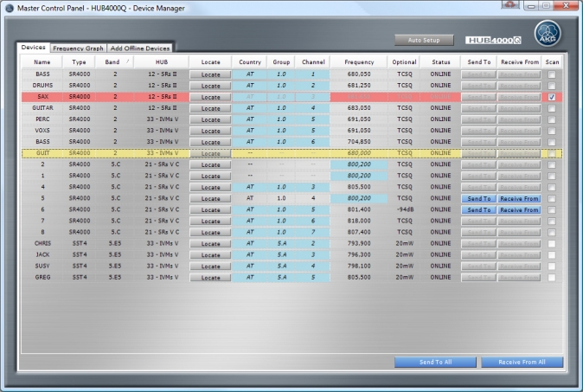Click the Send To All button

435,362
